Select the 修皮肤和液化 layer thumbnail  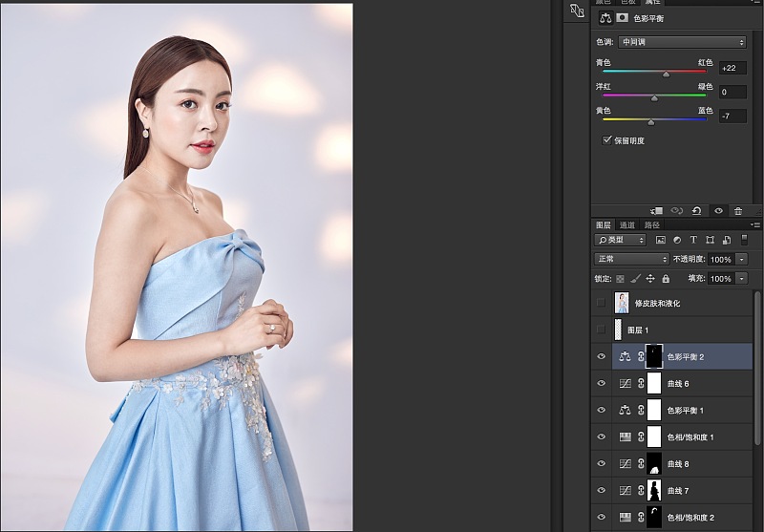[x=622, y=303]
